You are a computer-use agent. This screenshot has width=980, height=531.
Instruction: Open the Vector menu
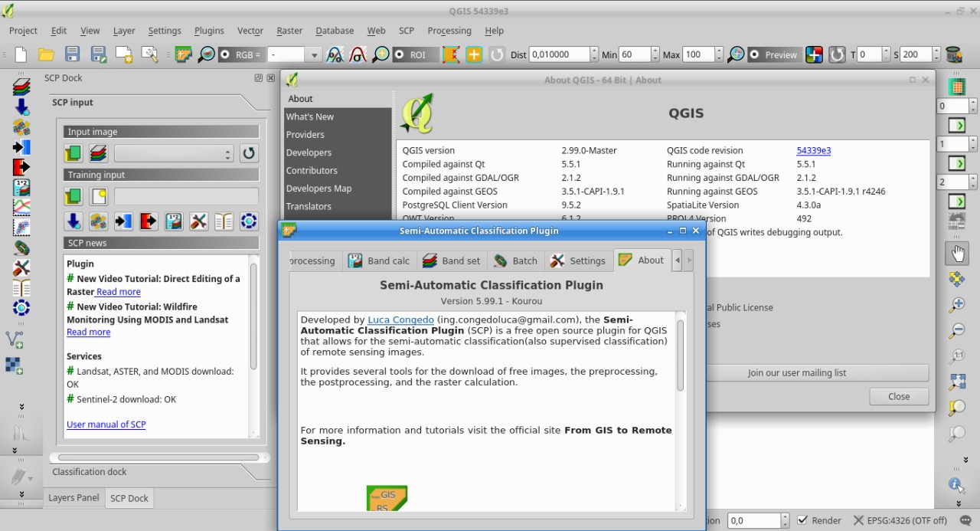250,31
